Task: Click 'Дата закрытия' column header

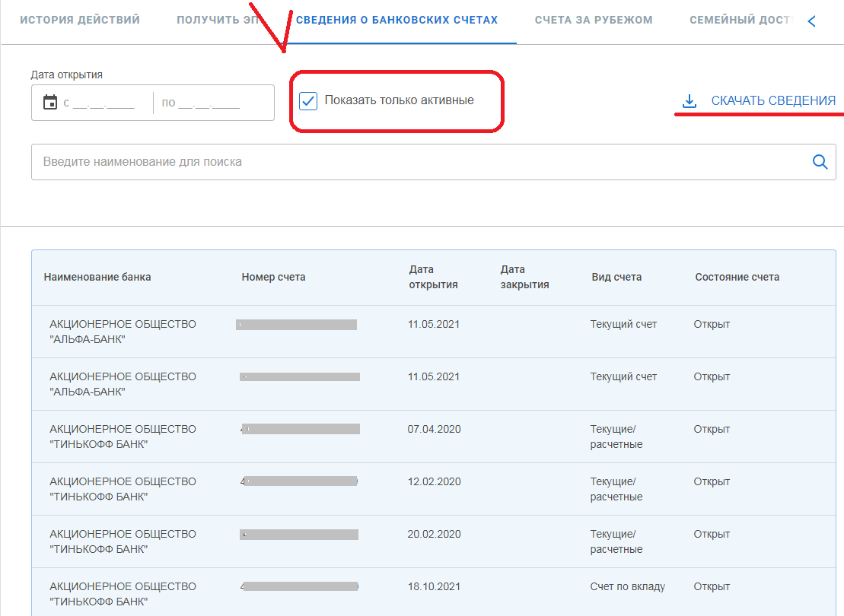Action: click(525, 277)
